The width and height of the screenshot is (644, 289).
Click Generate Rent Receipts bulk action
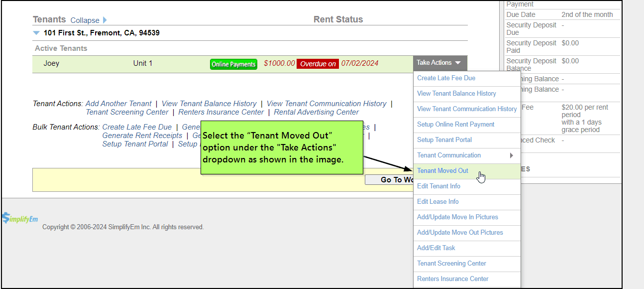click(x=142, y=136)
